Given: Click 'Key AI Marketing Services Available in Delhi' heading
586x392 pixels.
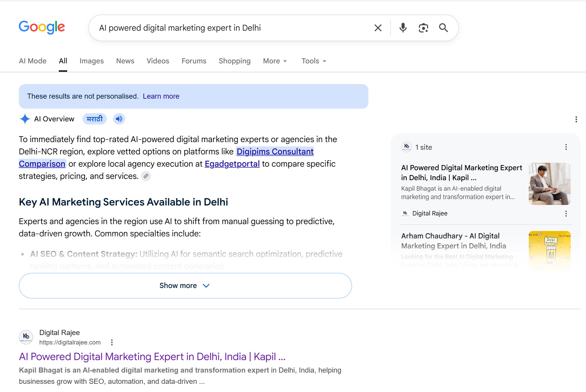Looking at the screenshot, I should (123, 202).
